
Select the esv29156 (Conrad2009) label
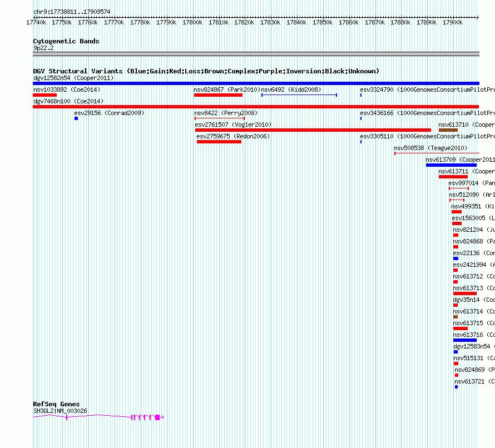109,113
